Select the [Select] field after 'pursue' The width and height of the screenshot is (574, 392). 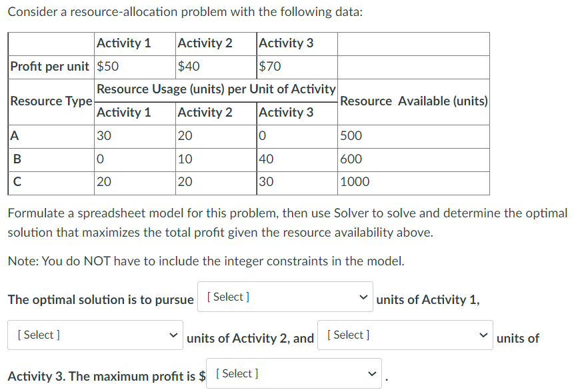(x=285, y=297)
